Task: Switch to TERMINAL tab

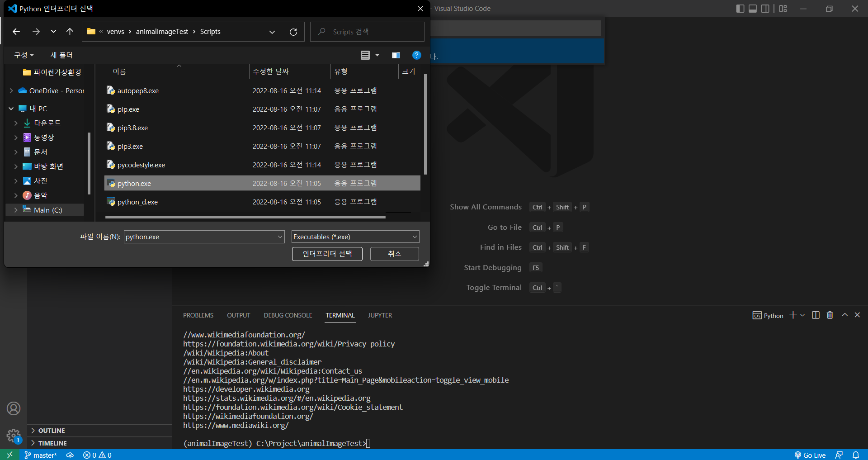Action: pyautogui.click(x=340, y=315)
